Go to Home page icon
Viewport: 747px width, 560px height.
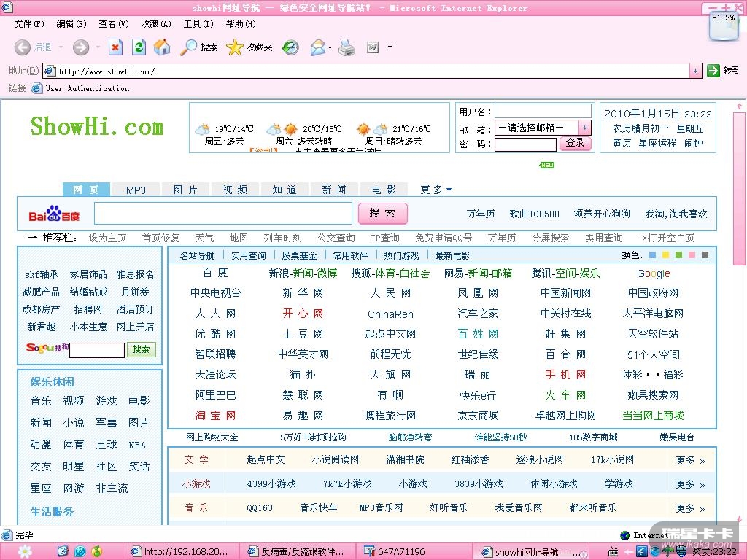point(162,47)
